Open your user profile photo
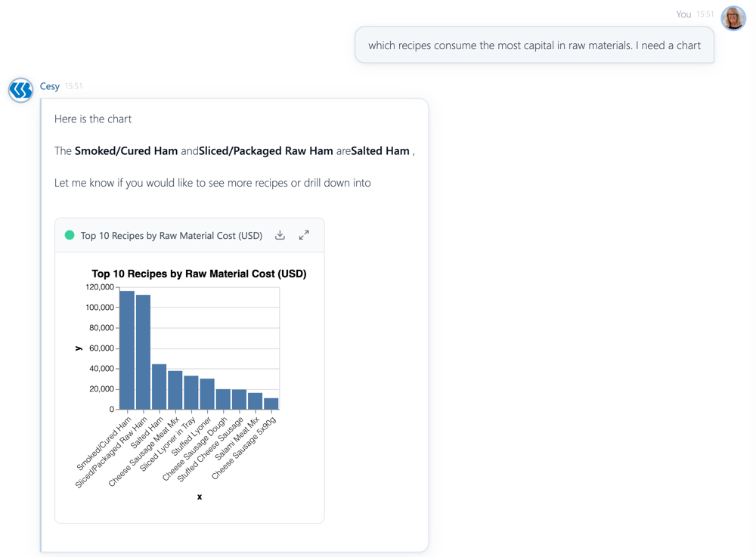756x557 pixels. [733, 18]
